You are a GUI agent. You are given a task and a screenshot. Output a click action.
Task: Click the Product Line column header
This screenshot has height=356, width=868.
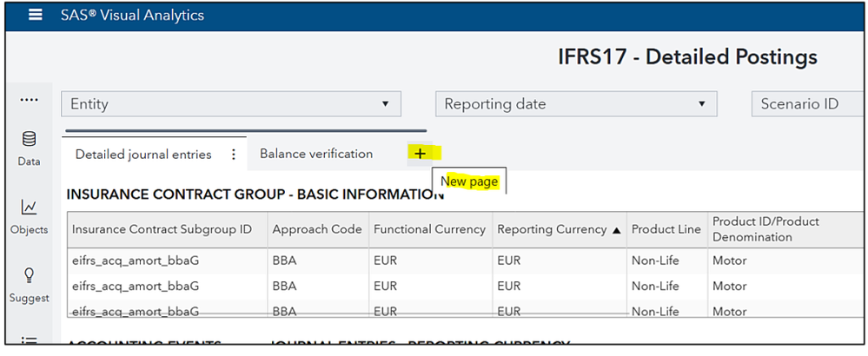click(x=666, y=230)
